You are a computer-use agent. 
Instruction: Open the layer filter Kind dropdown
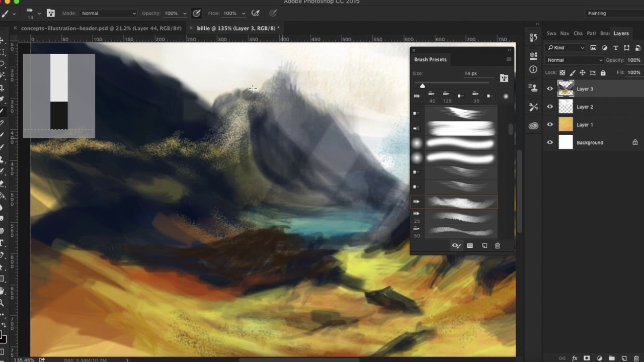(566, 48)
